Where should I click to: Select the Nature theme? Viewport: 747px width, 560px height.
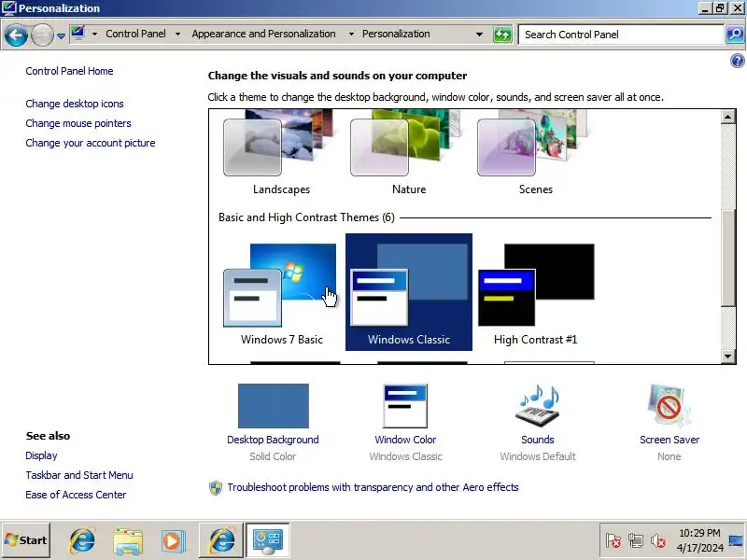point(408,152)
